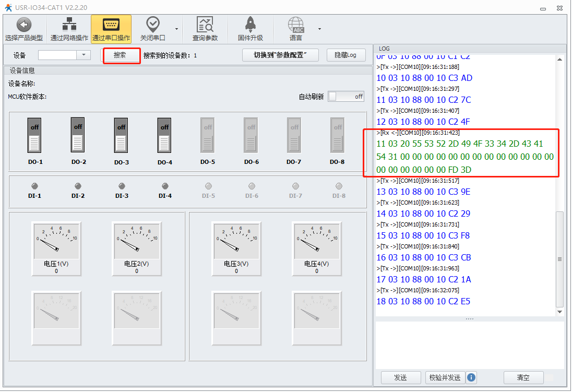Select log line 11 03 10 88 00 10 C2 7C
572x392 pixels.
coord(424,100)
